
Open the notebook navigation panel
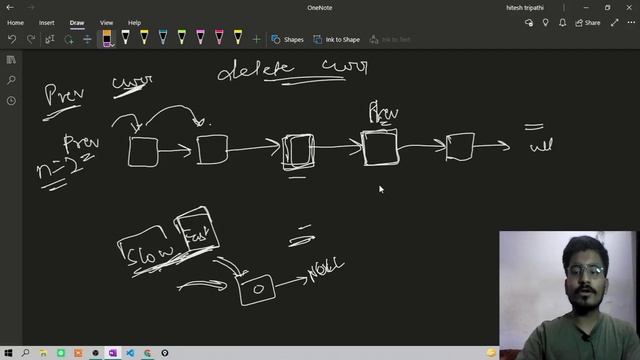(x=11, y=60)
